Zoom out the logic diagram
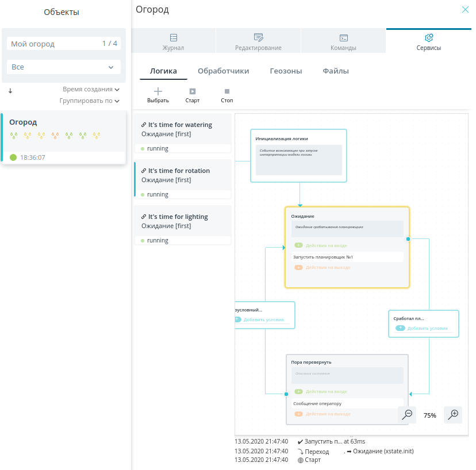 [407, 414]
